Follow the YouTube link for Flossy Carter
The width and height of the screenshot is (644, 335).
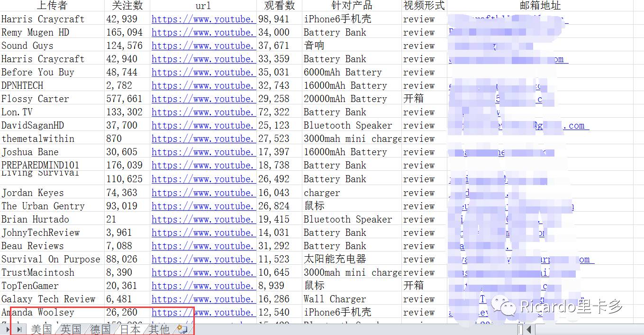click(204, 99)
